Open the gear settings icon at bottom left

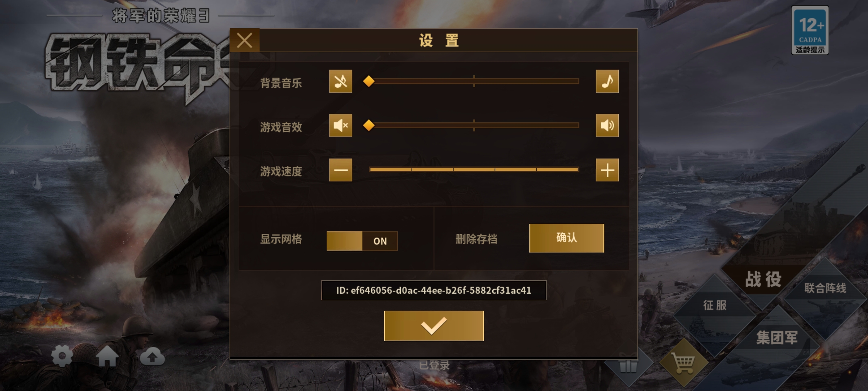(62, 356)
